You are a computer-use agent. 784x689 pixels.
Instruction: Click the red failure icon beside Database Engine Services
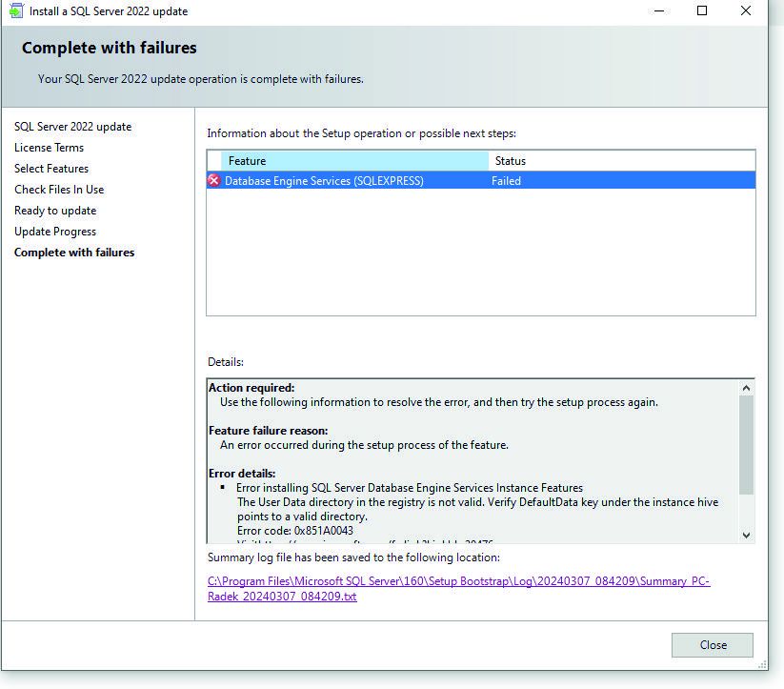tap(215, 180)
